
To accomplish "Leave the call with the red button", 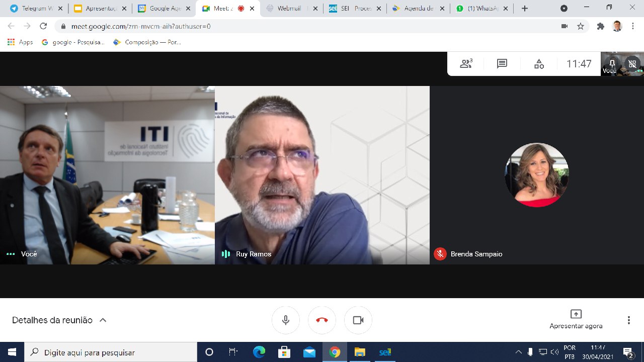I will [321, 320].
